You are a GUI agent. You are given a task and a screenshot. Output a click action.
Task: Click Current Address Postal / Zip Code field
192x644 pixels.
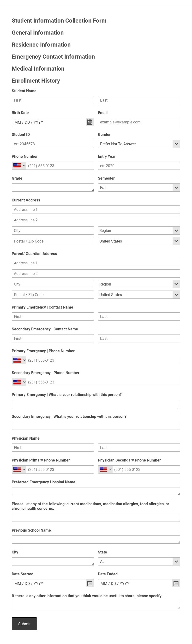tap(53, 241)
